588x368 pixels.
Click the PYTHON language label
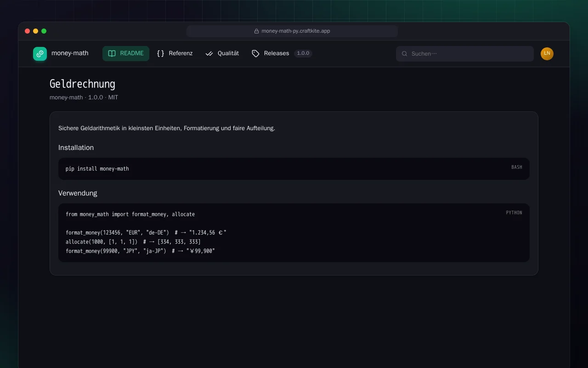tap(514, 213)
